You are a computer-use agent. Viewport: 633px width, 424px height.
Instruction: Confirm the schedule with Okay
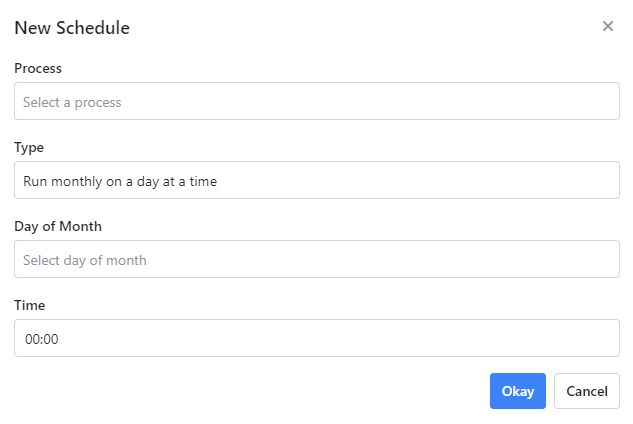(x=517, y=391)
